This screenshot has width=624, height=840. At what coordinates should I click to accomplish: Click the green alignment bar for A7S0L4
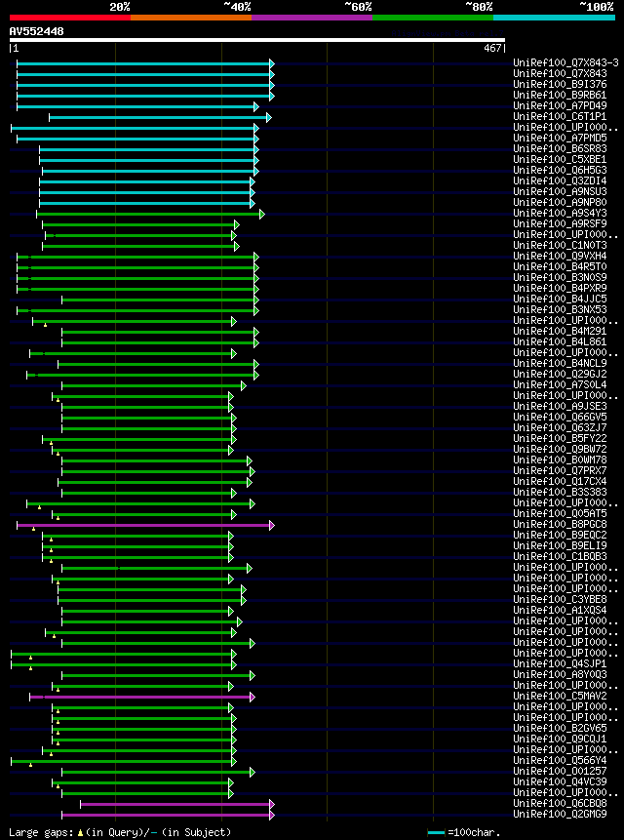pyautogui.click(x=154, y=385)
